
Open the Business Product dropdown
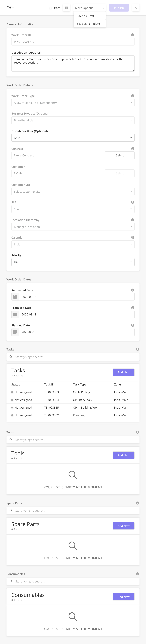[73, 120]
